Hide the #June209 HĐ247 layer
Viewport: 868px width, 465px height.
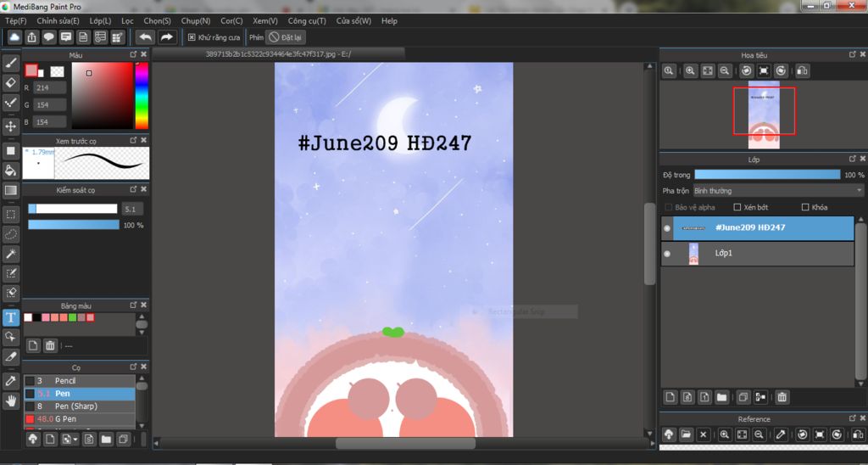pos(667,227)
